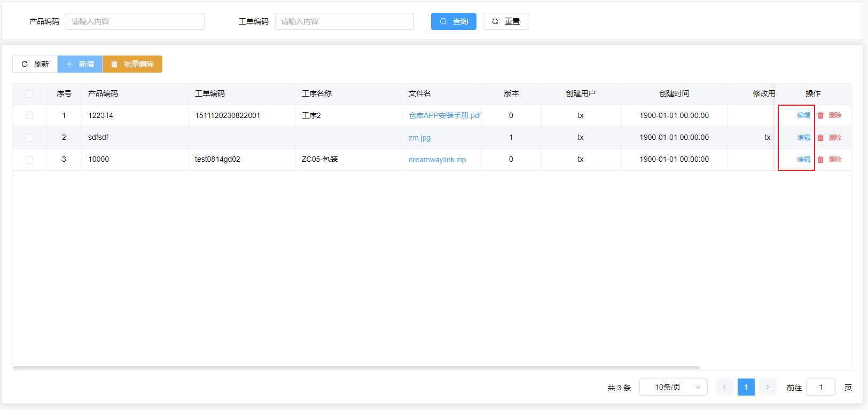The width and height of the screenshot is (868, 410).
Task: Select page number 1 in pagination
Action: (746, 387)
